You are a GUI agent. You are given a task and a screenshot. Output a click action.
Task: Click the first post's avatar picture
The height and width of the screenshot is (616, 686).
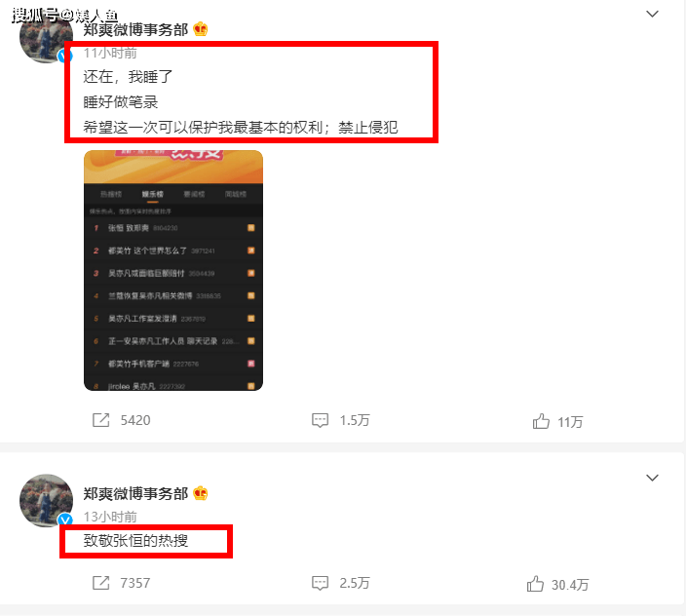46,37
